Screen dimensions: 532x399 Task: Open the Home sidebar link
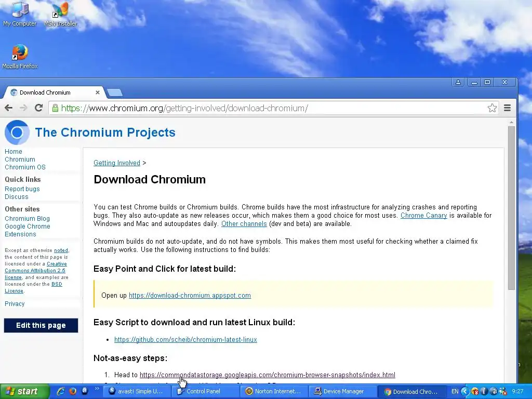coord(13,151)
